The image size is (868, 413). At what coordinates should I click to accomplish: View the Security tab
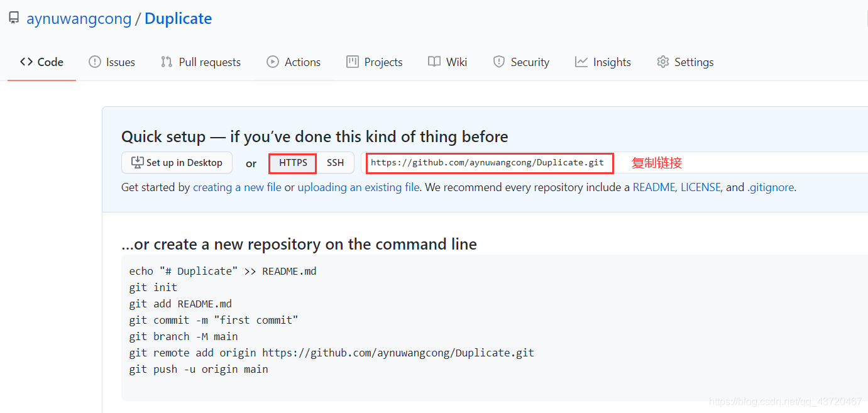pyautogui.click(x=521, y=62)
